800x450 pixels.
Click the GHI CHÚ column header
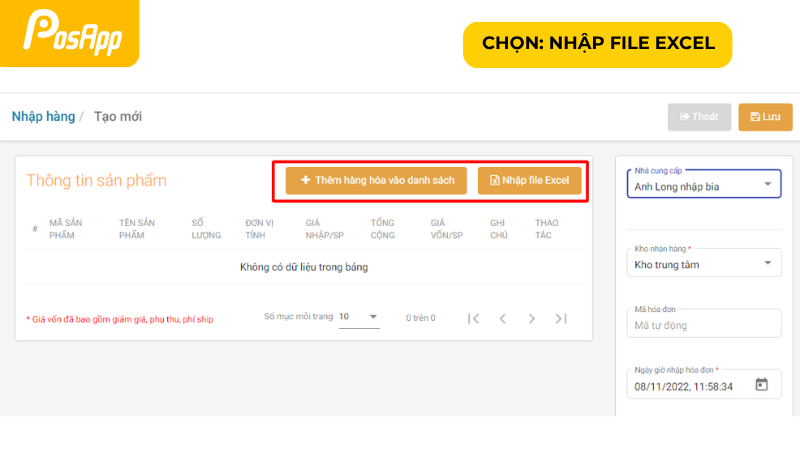(498, 229)
